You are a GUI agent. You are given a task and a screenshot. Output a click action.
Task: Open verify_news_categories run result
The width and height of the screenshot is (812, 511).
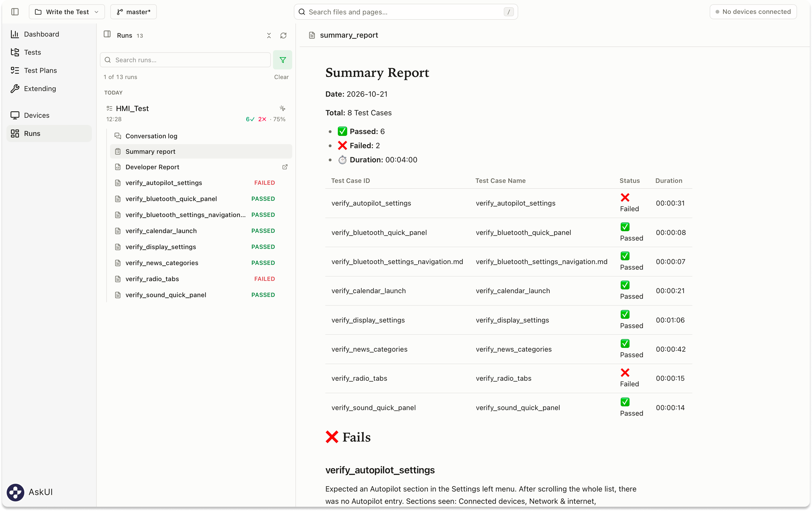click(201, 263)
